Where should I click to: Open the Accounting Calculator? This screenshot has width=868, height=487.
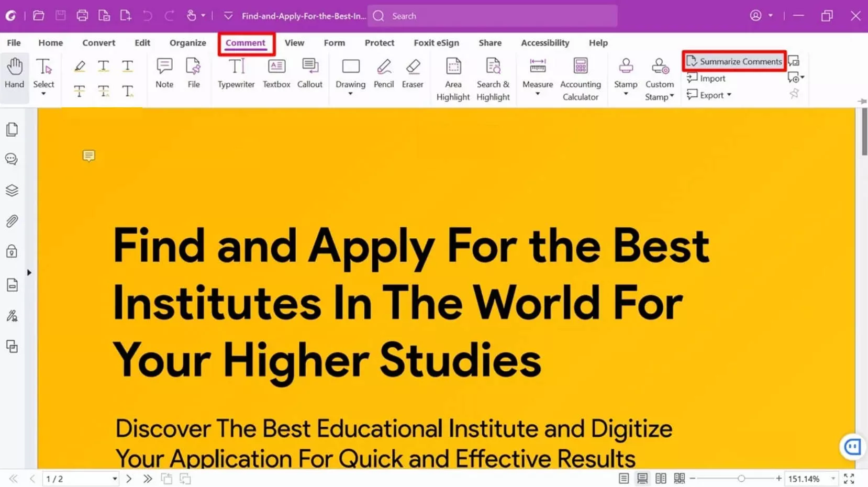(x=581, y=80)
